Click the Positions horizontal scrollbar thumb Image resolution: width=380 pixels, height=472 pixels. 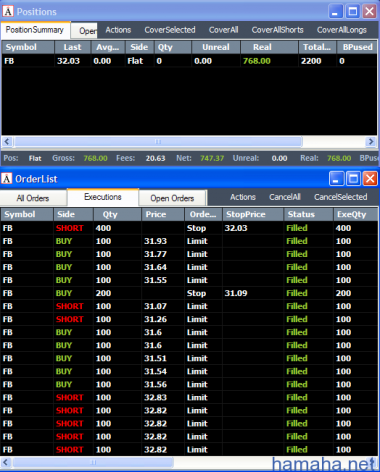158,142
